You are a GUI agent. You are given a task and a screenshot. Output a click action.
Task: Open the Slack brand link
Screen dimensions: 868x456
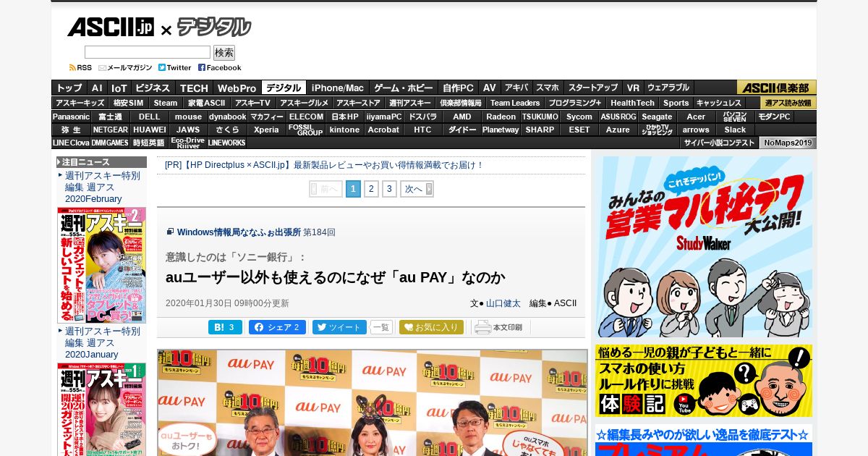coord(735,130)
